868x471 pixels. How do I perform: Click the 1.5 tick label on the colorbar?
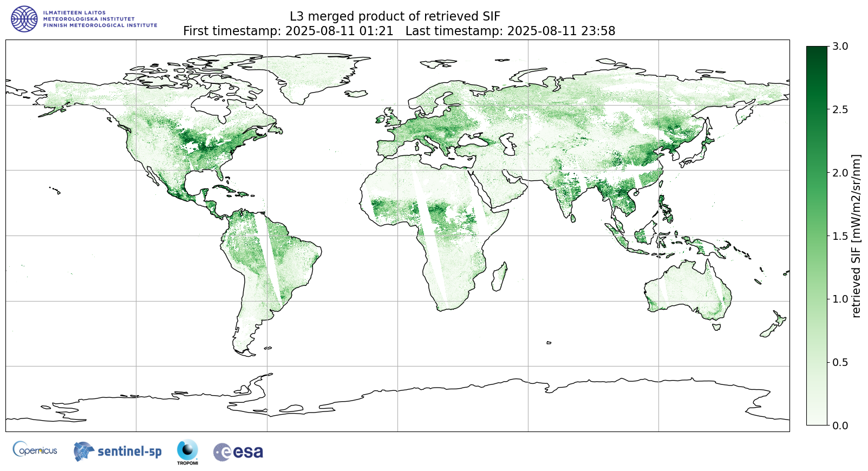coord(840,236)
